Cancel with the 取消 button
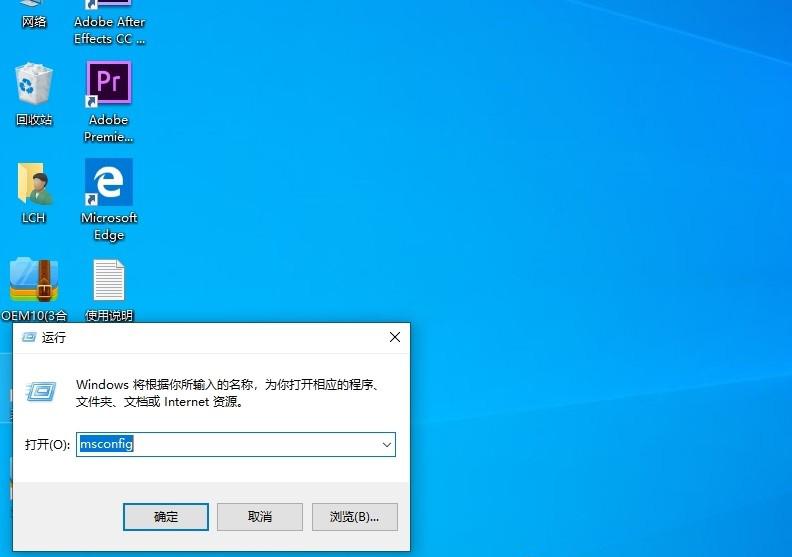The image size is (792, 557). pos(260,517)
